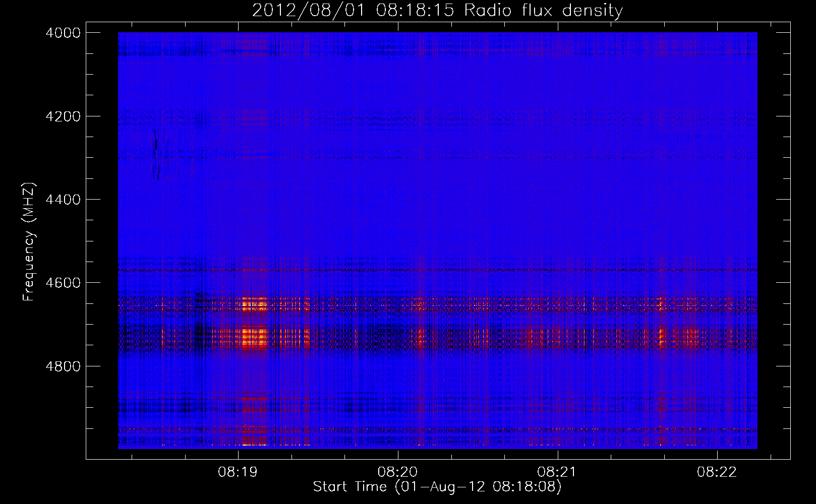Image resolution: width=816 pixels, height=504 pixels.
Task: Click the '08:21' time axis label
Action: click(557, 472)
